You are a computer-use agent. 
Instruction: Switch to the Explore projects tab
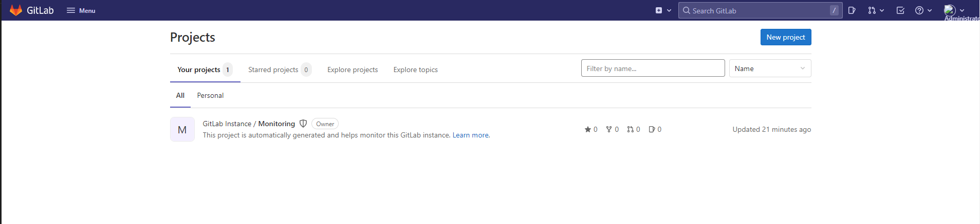tap(353, 70)
